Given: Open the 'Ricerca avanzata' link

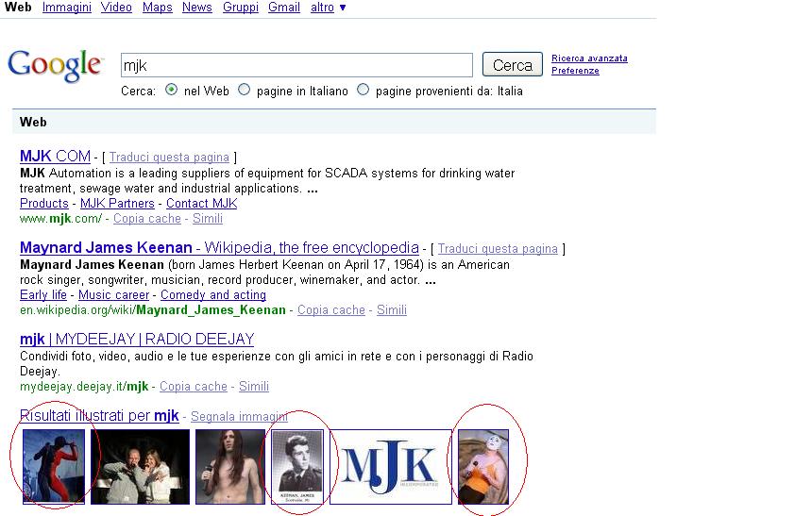Looking at the screenshot, I should pyautogui.click(x=589, y=58).
